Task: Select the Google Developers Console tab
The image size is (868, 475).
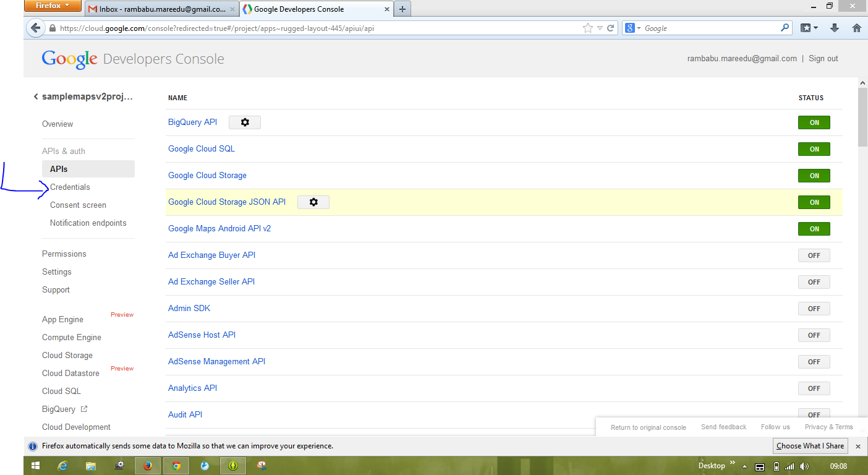Action: click(x=317, y=9)
